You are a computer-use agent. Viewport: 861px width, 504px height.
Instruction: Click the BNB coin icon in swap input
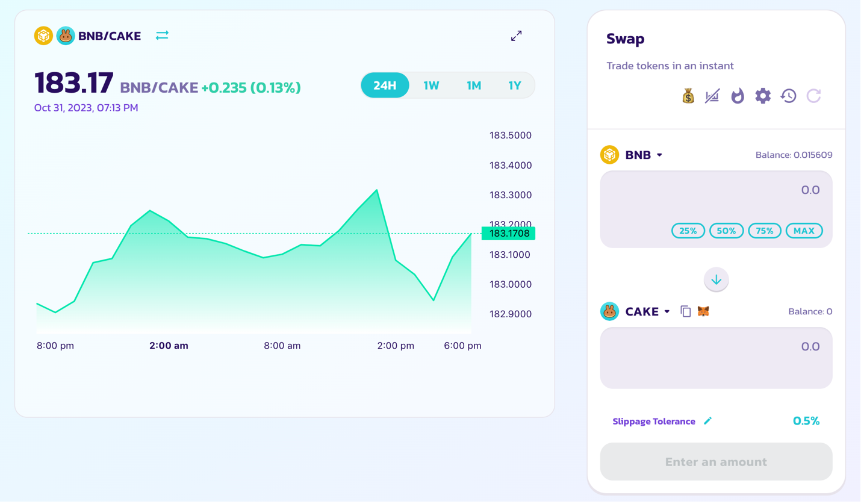click(x=610, y=155)
